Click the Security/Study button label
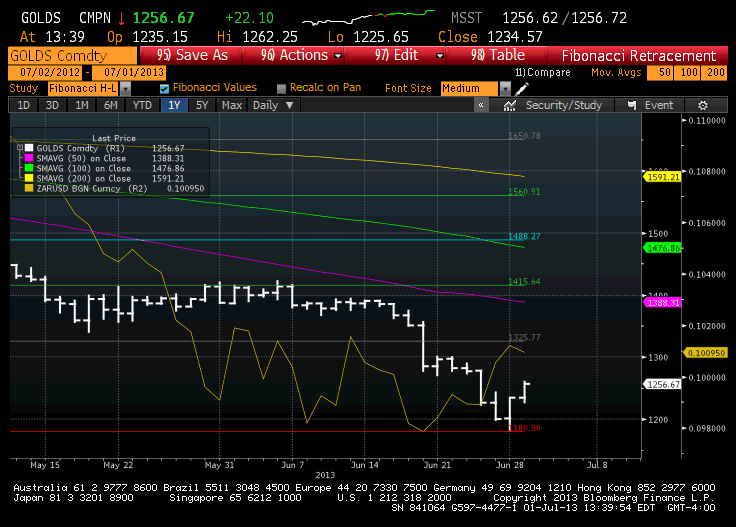736x527 pixels. [564, 105]
